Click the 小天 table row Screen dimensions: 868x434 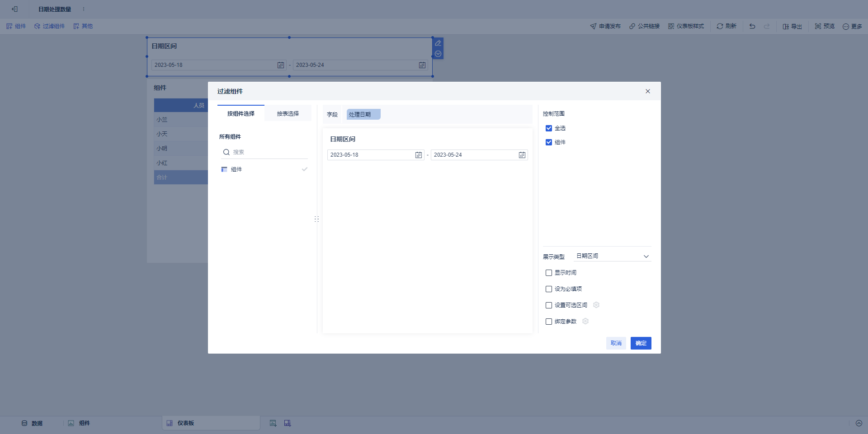pyautogui.click(x=181, y=134)
